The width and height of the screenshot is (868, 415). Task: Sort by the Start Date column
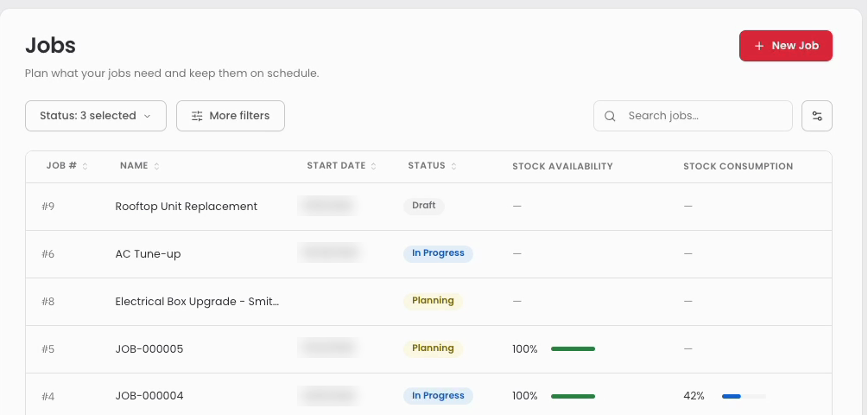(341, 166)
